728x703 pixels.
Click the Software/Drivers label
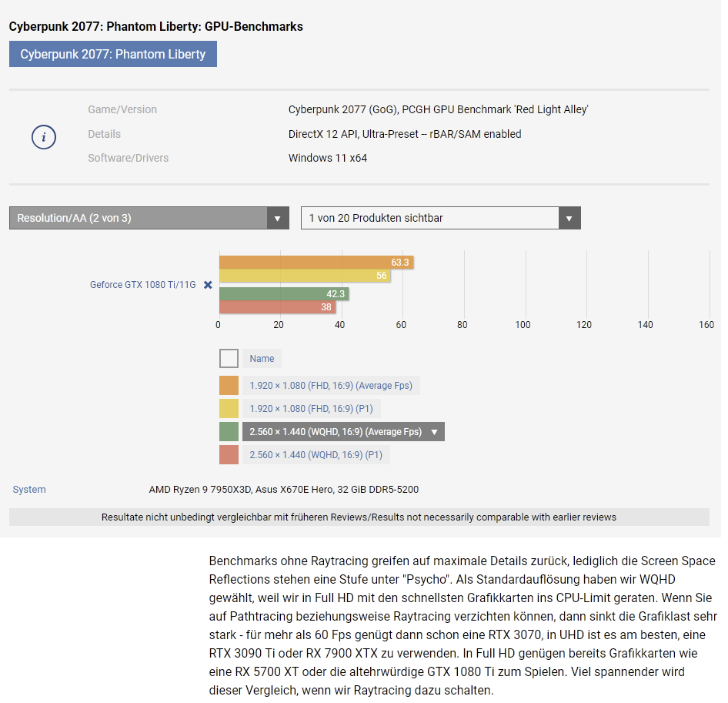[129, 158]
